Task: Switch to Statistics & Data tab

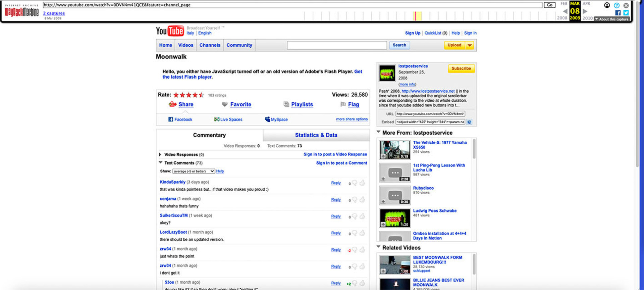Action: pos(316,135)
